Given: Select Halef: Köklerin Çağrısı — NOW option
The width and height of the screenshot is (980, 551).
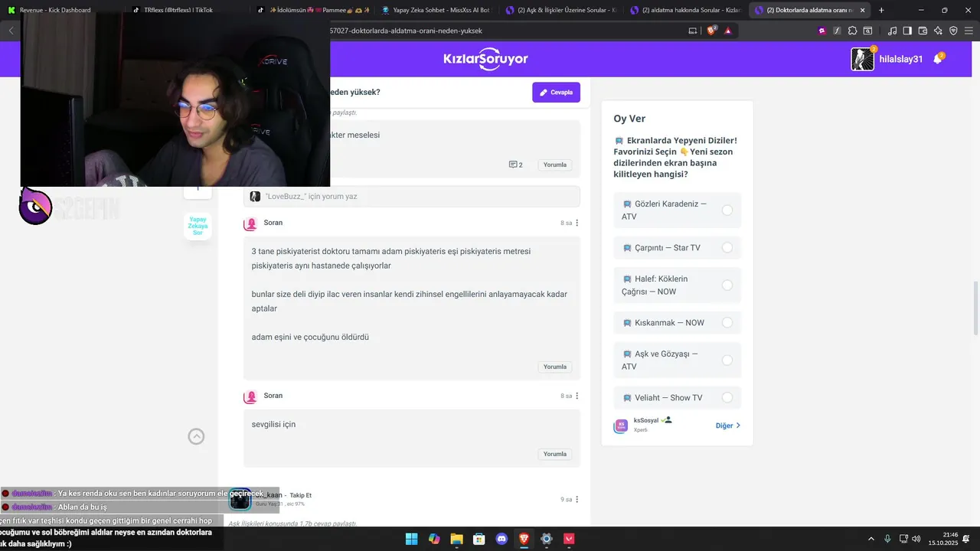Looking at the screenshot, I should [x=678, y=285].
